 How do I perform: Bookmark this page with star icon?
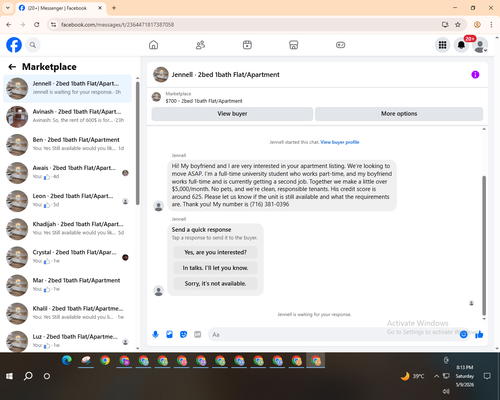click(458, 25)
